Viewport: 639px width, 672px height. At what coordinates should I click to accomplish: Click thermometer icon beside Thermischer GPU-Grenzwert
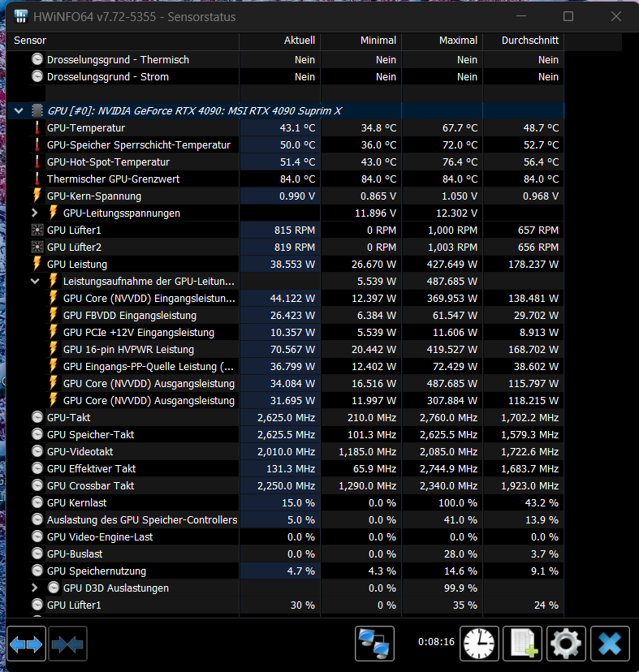click(37, 179)
